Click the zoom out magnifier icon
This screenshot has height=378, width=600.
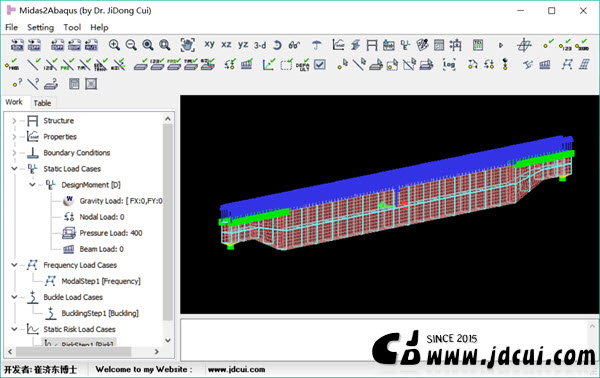[x=131, y=45]
